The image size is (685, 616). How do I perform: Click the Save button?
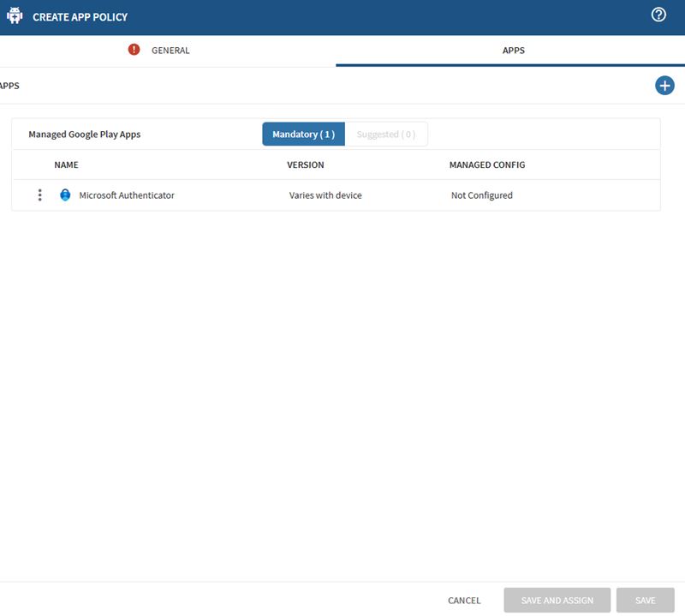tap(645, 601)
